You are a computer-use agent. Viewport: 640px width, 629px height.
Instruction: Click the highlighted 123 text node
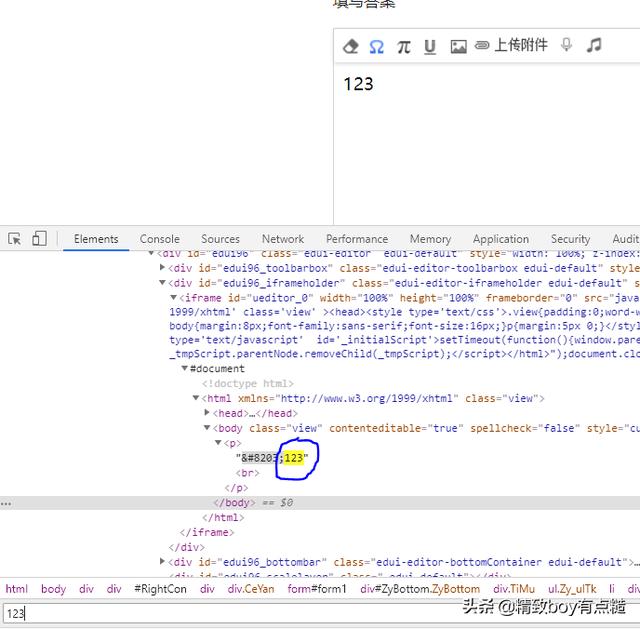pyautogui.click(x=294, y=458)
